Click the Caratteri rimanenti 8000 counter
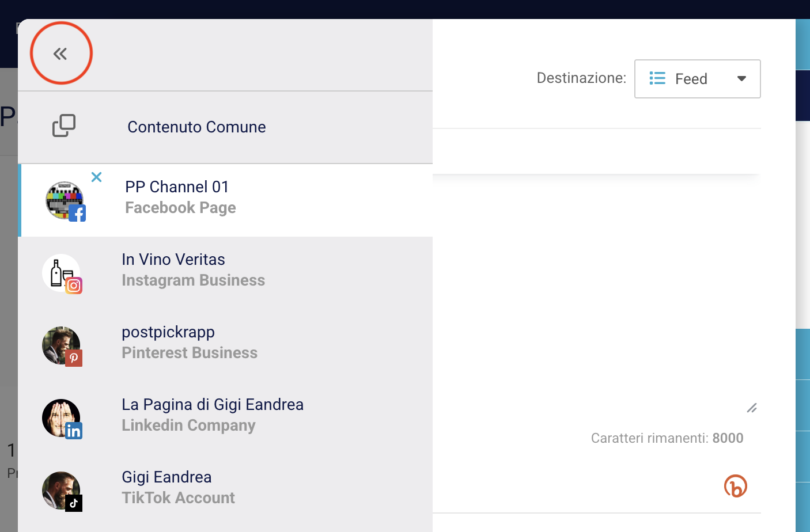This screenshot has height=532, width=810. pos(667,438)
